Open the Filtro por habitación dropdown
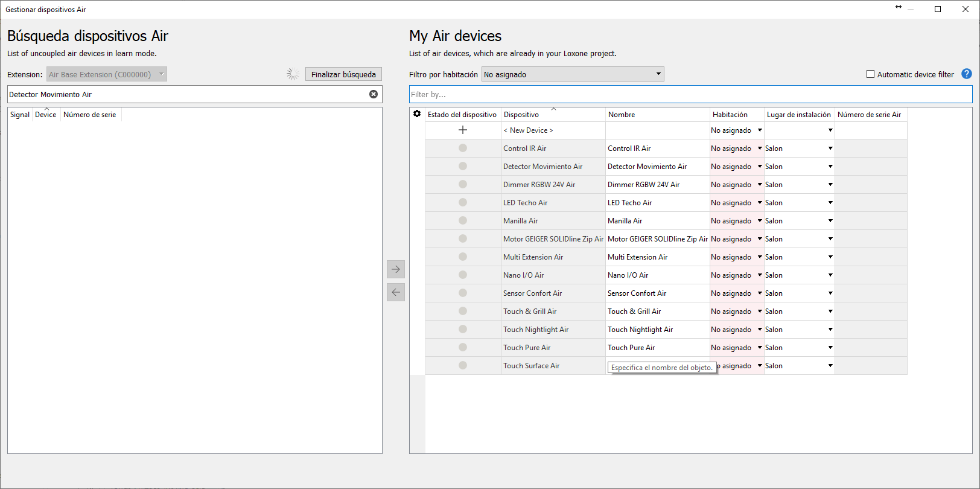This screenshot has width=980, height=489. [x=572, y=74]
